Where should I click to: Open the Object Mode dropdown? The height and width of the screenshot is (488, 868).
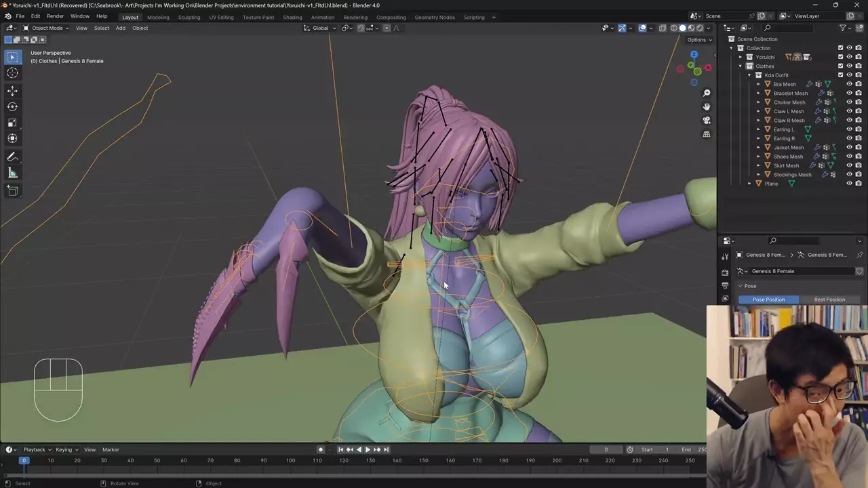click(45, 28)
